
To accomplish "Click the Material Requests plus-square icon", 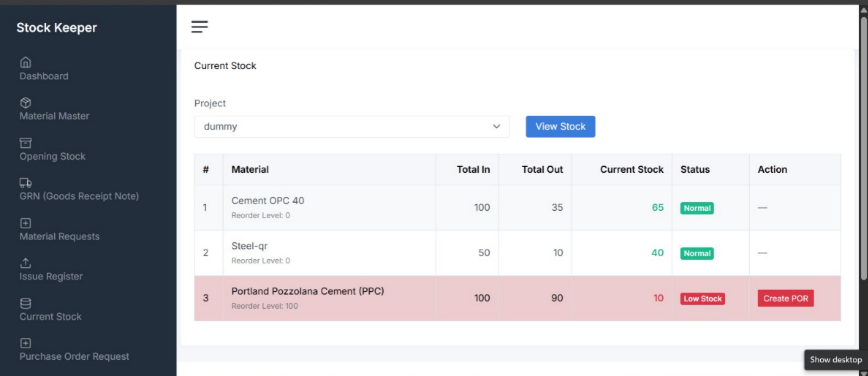I will [x=26, y=223].
